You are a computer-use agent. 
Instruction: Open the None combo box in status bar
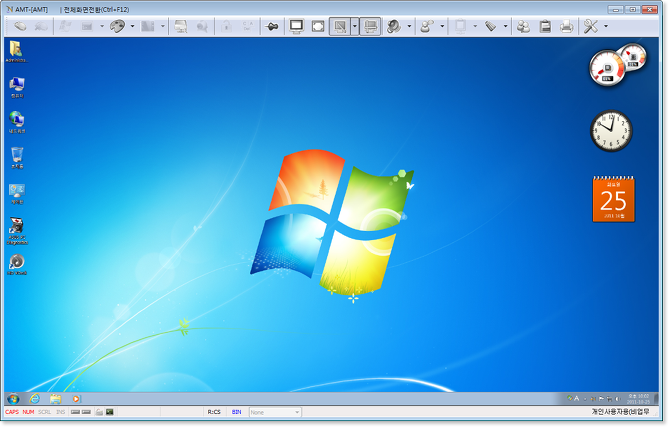click(x=275, y=413)
